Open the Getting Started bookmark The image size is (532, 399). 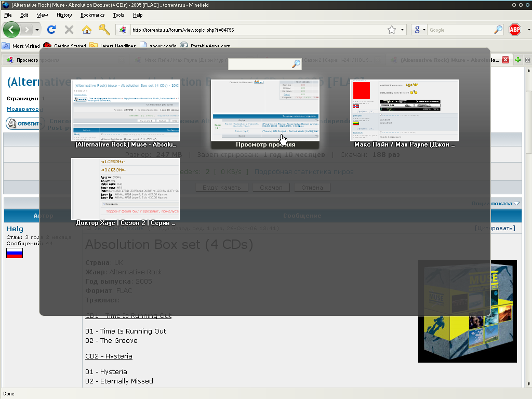[65, 46]
